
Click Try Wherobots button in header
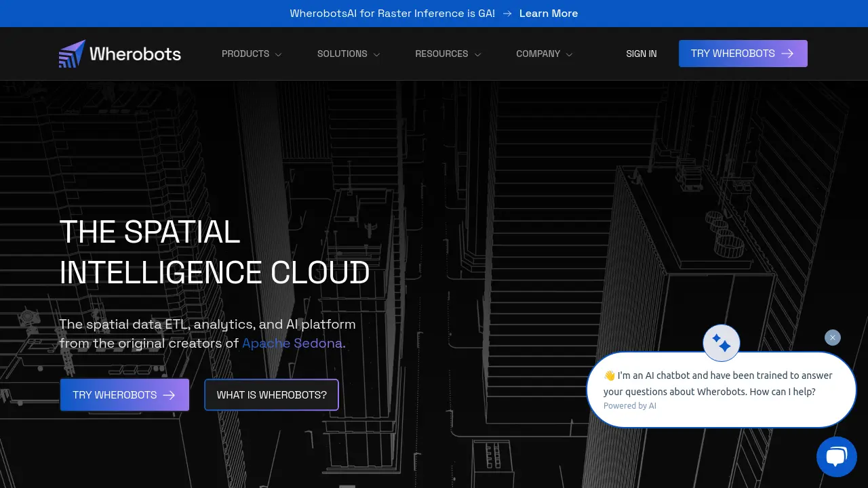743,54
